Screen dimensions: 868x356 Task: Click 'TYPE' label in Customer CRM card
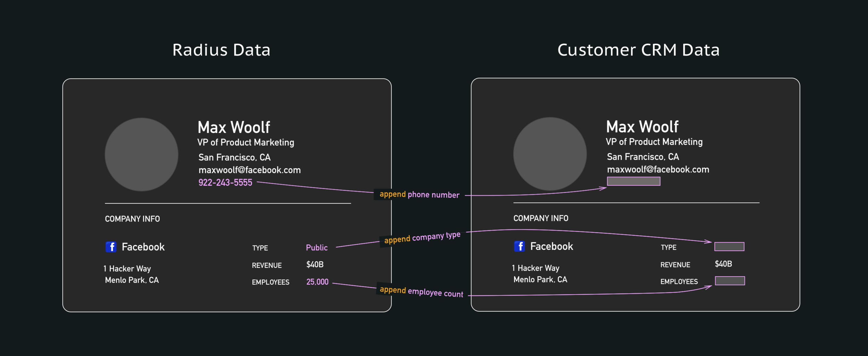click(668, 247)
